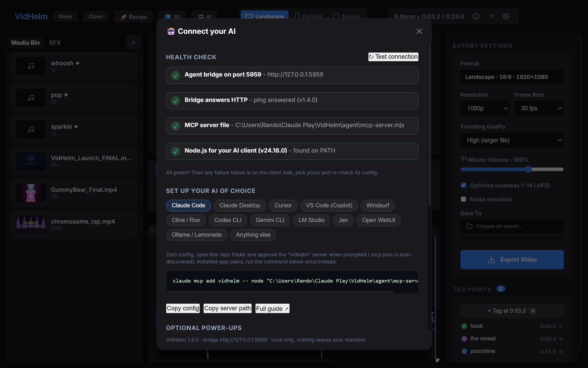Screen dimensions: 588x368
Task: Click the Choose on export save field
Action: 512,226
